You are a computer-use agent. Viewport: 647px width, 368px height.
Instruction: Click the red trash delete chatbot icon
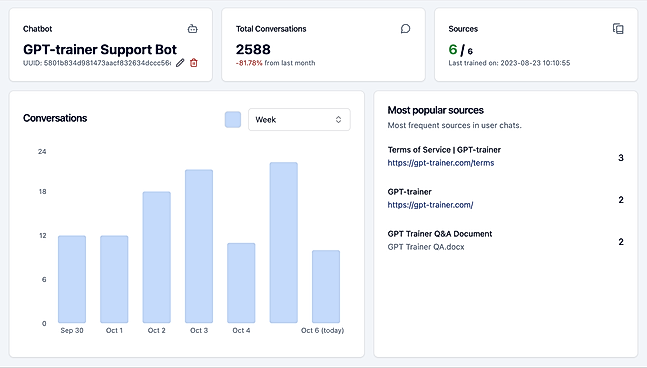[x=194, y=63]
